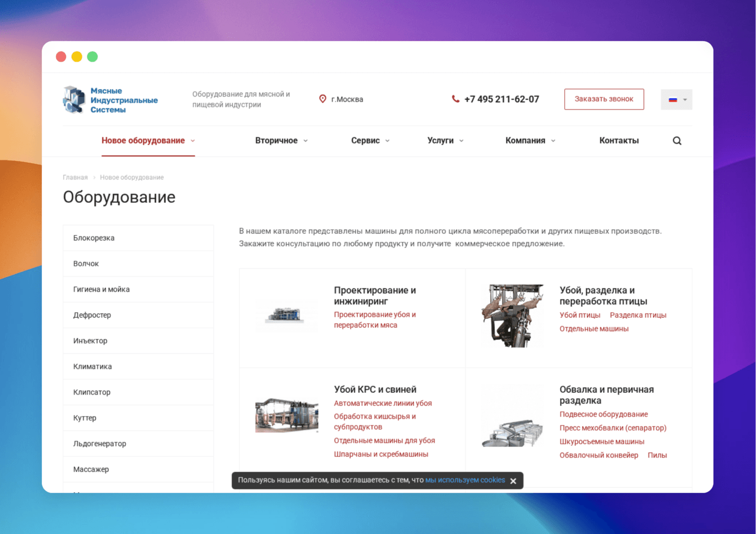The image size is (756, 534).
Task: Expand the Сервис menu chevron
Action: [x=387, y=141]
